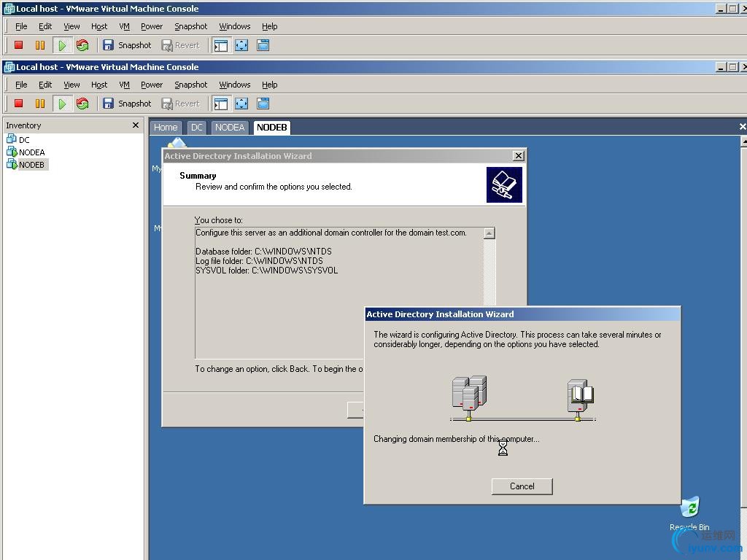Viewport: 747px width, 560px height.
Task: Open the File menu in the back console window
Action: [x=21, y=26]
